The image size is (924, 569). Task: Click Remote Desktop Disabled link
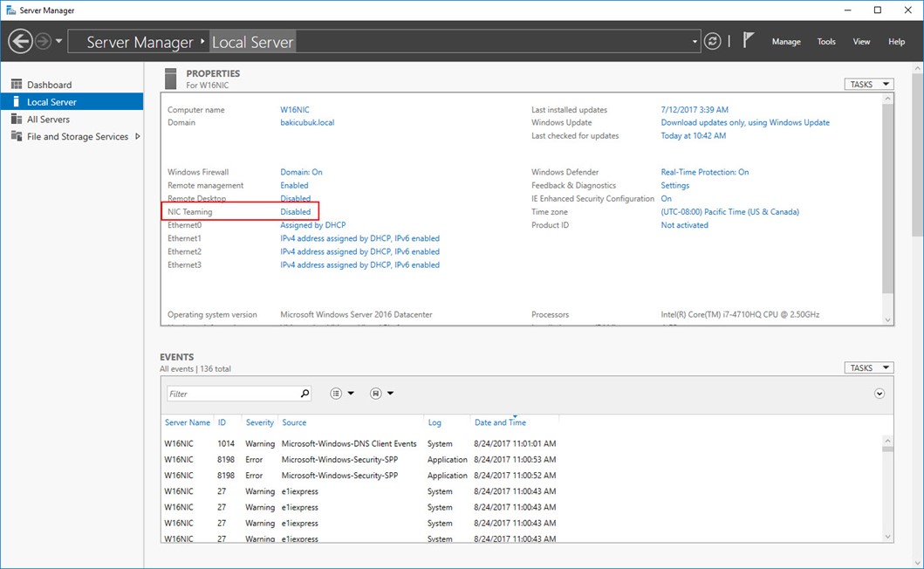(x=295, y=199)
